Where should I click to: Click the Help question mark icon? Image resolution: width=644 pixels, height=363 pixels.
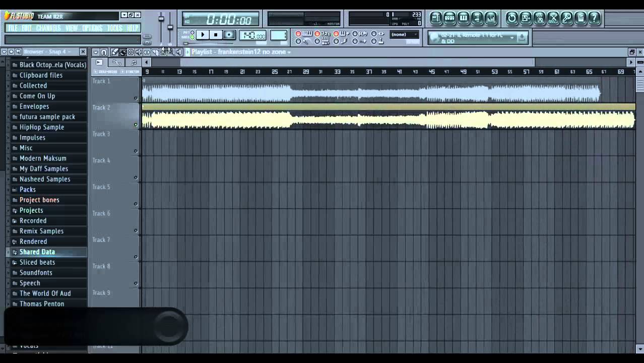[x=594, y=19]
